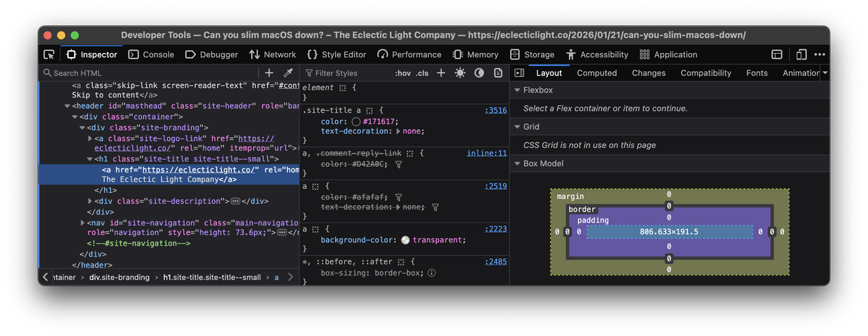Collapse the header#masthead node
The width and height of the screenshot is (868, 336).
(x=67, y=106)
